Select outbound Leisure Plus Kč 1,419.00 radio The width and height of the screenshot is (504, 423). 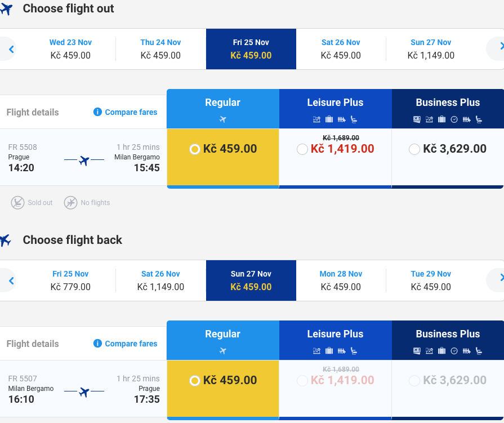coord(302,149)
